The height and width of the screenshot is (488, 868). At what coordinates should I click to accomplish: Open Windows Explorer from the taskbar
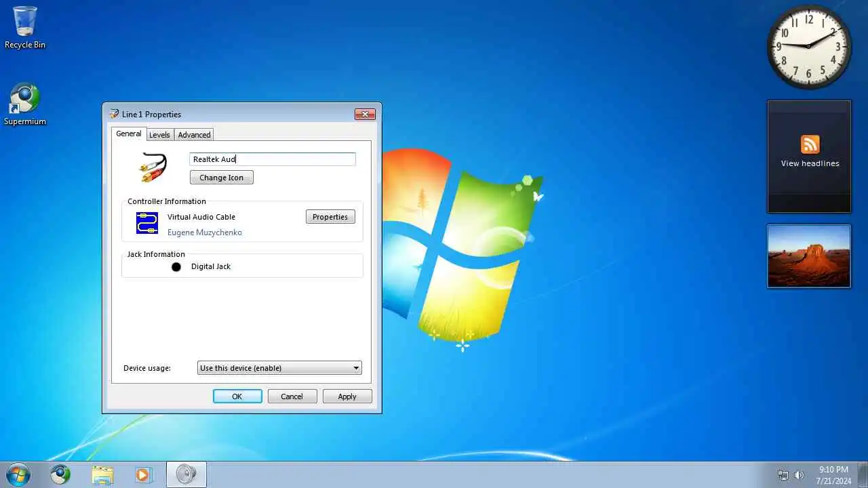[102, 474]
